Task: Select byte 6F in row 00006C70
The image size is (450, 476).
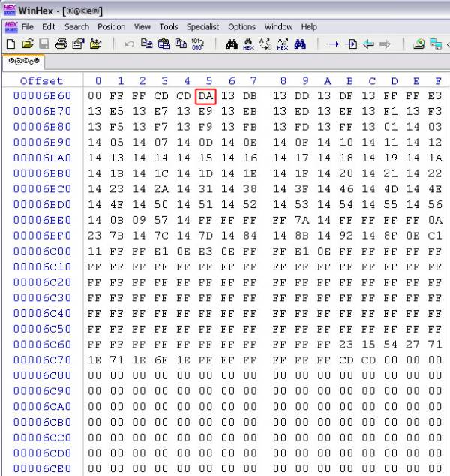Action: (161, 360)
